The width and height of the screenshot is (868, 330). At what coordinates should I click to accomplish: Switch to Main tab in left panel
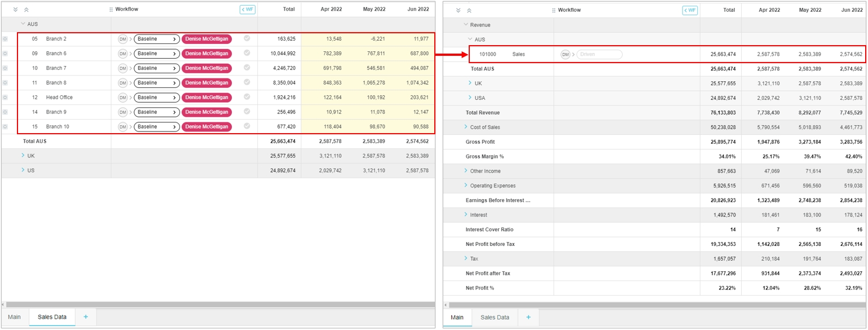[x=15, y=317]
